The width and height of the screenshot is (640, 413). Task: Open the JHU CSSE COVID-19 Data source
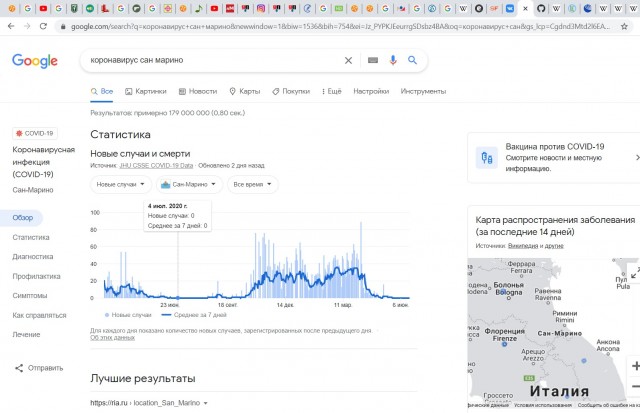(x=156, y=165)
